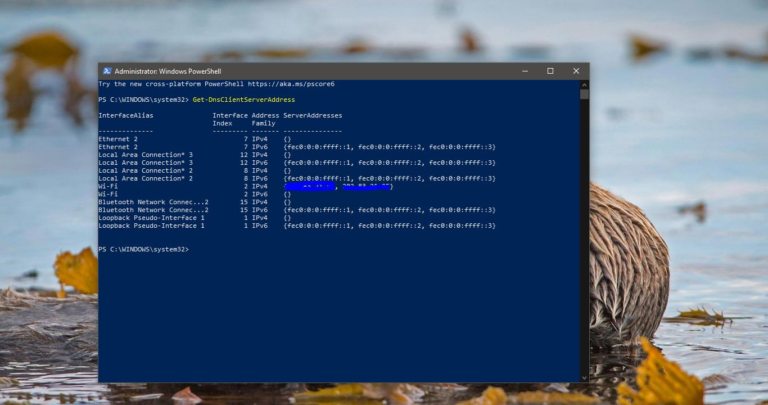
Task: Click "Bluetooth Network Connec...2" in IPv6 row
Action: tap(153, 210)
